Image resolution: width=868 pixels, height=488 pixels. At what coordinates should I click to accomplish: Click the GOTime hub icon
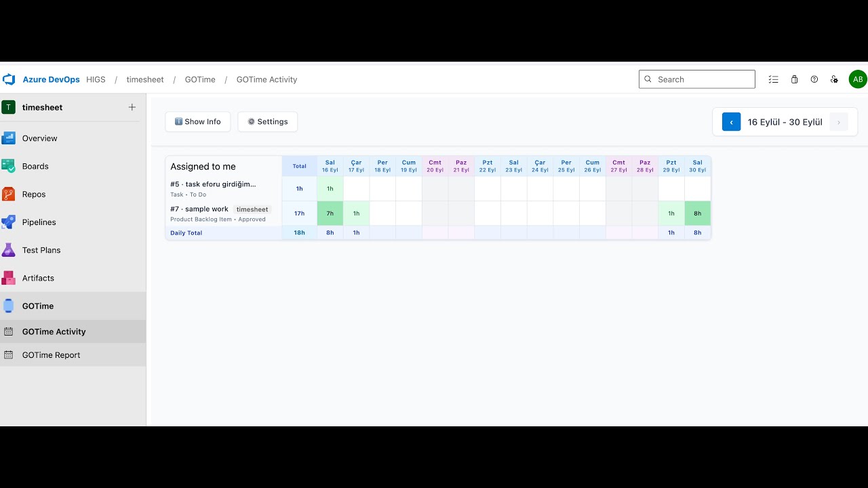pos(8,306)
